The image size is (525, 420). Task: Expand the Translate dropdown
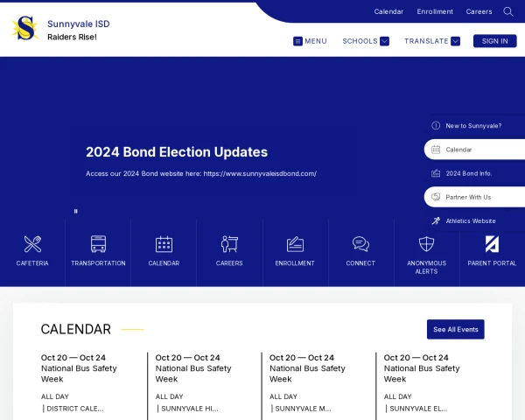[431, 41]
